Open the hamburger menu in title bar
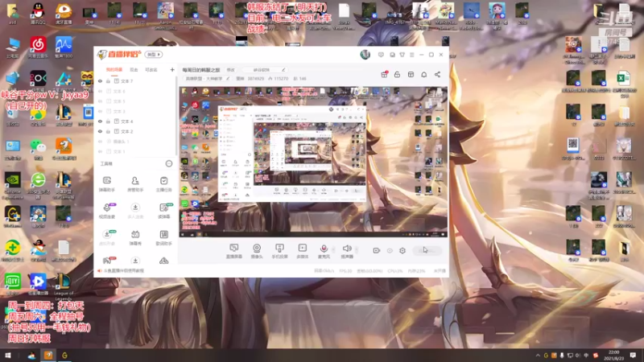This screenshot has width=644, height=362. (412, 55)
